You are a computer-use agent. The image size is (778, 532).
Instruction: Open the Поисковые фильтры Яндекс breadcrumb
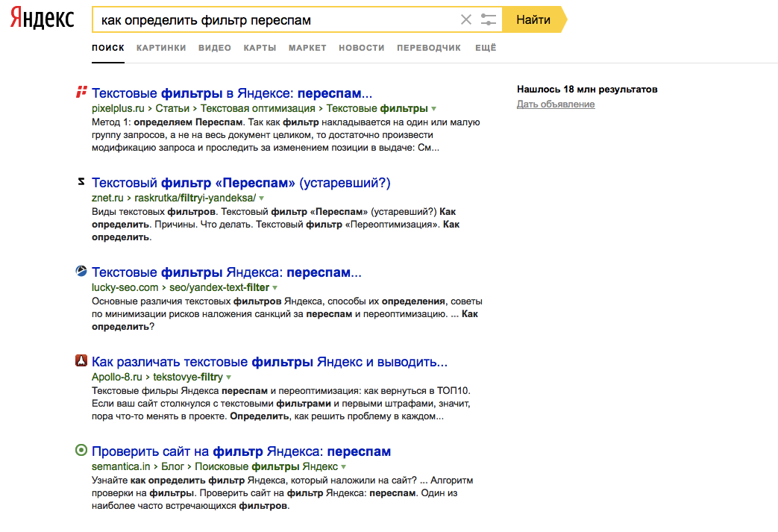(x=266, y=466)
